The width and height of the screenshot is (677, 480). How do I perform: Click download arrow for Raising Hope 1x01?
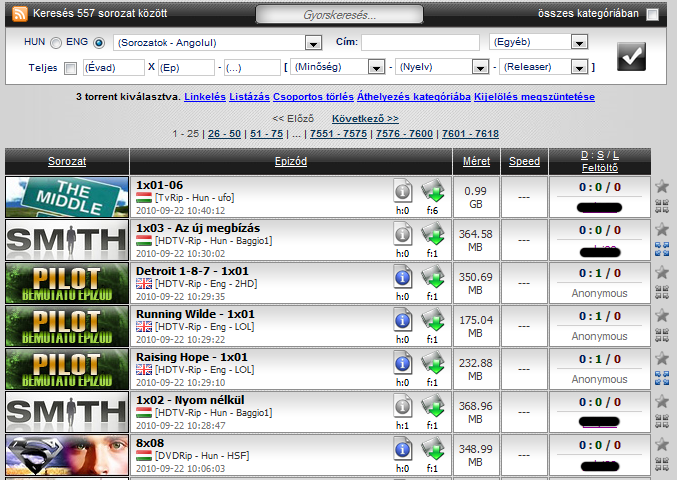432,362
